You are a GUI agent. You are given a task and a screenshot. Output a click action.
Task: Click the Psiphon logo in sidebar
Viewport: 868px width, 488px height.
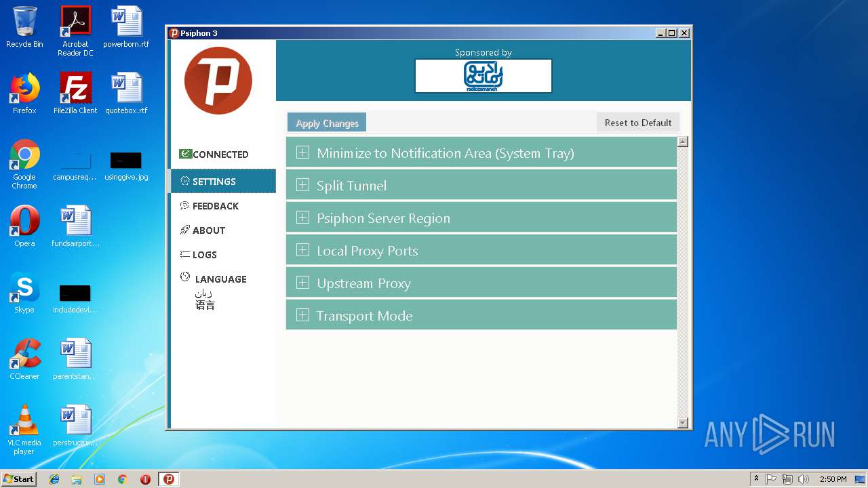(218, 80)
